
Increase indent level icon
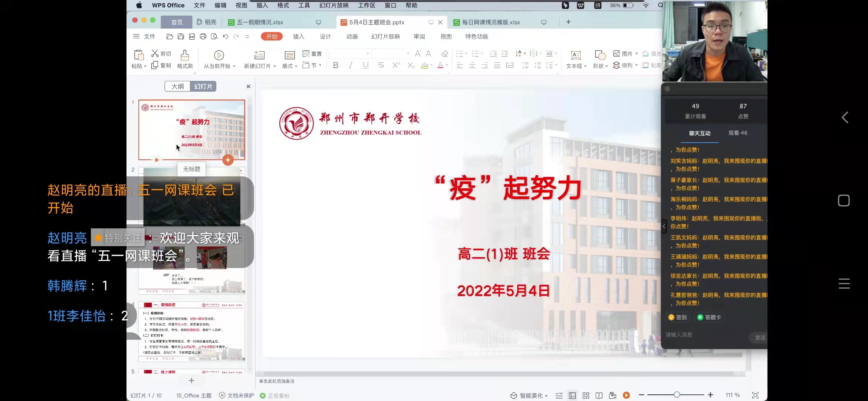point(505,54)
